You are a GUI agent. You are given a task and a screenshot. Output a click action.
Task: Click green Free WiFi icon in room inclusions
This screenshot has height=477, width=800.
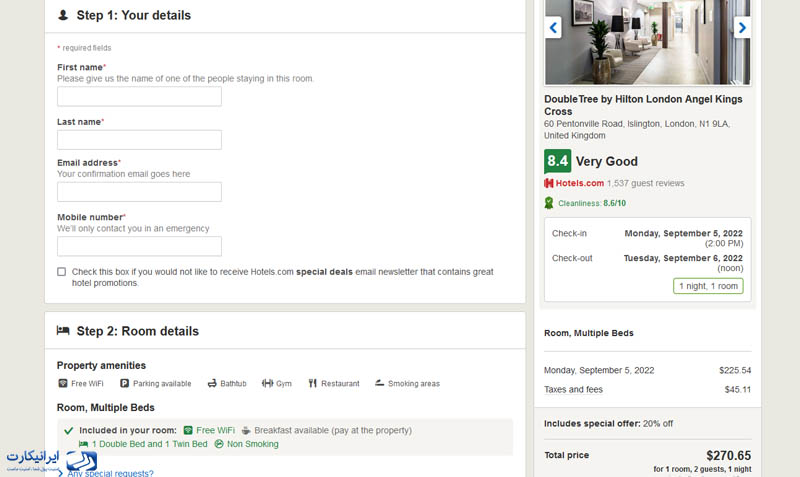[188, 430]
